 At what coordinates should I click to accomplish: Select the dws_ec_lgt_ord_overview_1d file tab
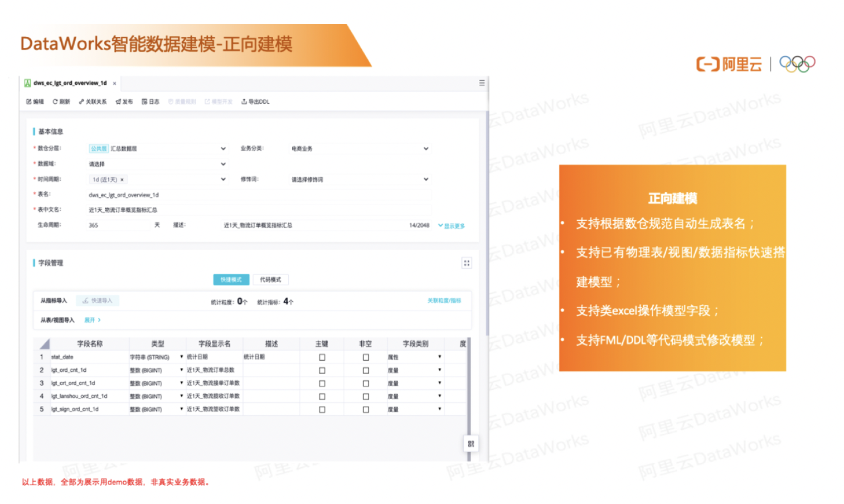tap(70, 83)
